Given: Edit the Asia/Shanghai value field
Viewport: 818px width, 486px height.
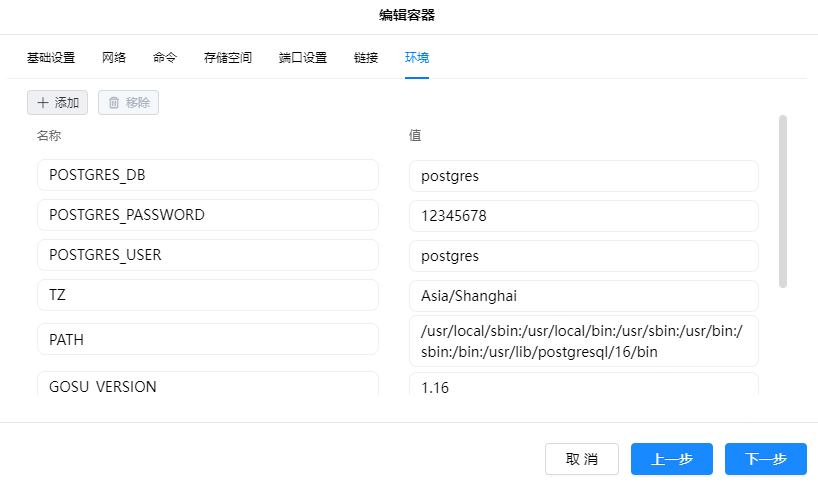Looking at the screenshot, I should (x=583, y=295).
